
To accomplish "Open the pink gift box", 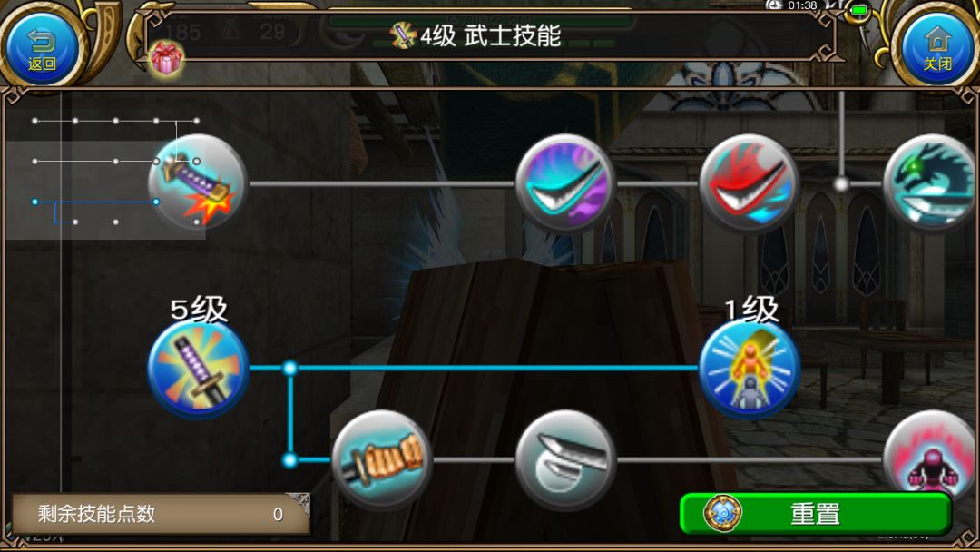I will click(x=166, y=59).
